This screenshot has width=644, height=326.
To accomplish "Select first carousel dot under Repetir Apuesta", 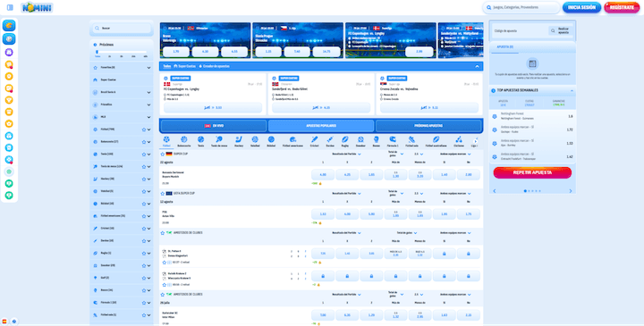I will point(525,190).
